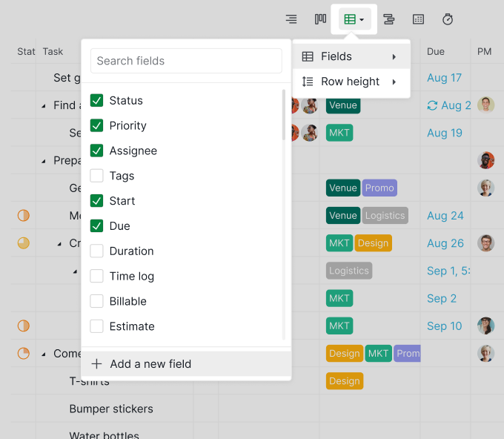Click the orange Design tag on T-shirts row

(344, 381)
